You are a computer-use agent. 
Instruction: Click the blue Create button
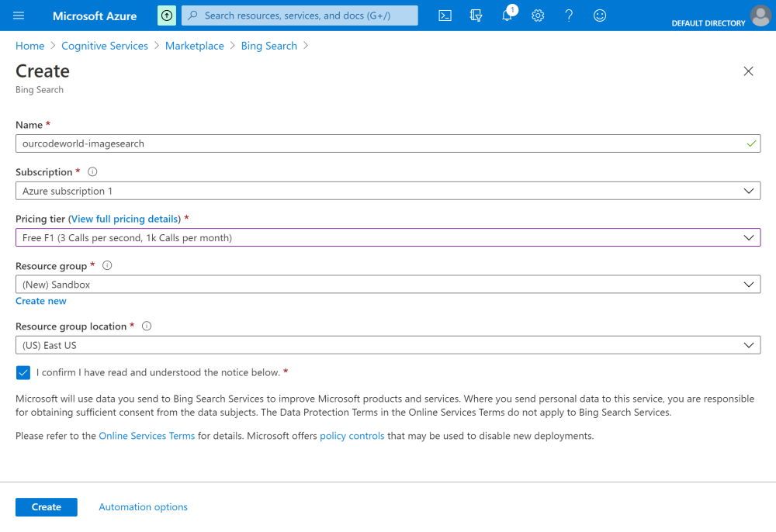point(47,506)
